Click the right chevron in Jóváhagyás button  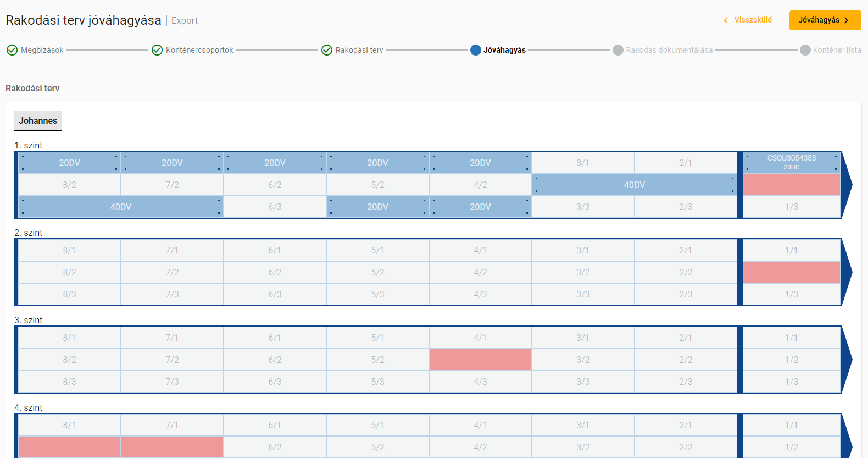847,20
